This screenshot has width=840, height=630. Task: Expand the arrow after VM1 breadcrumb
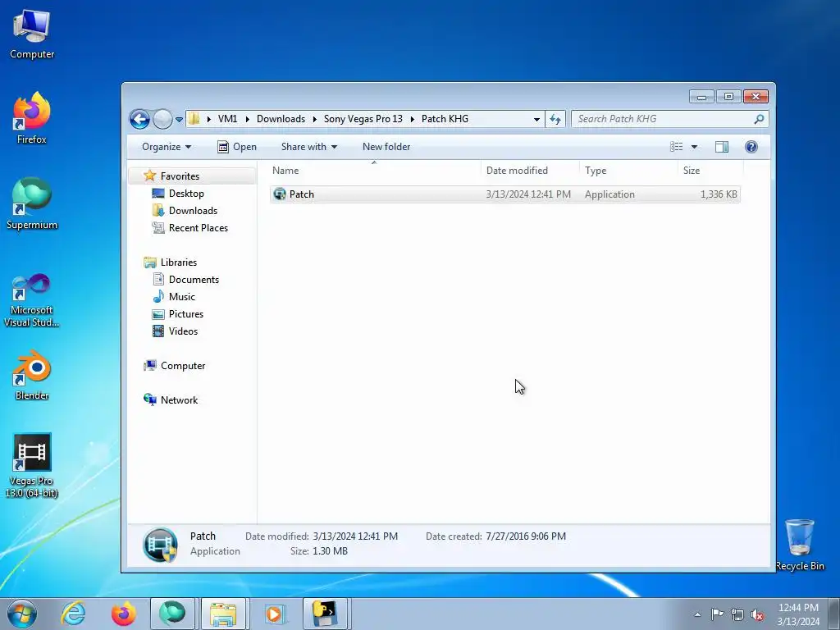(x=248, y=119)
